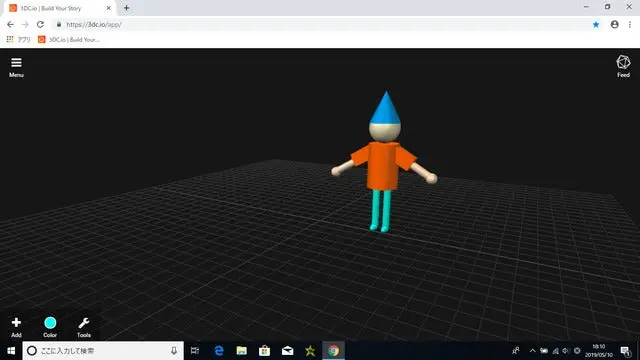Toggle the bookmark star for this page

[596, 24]
